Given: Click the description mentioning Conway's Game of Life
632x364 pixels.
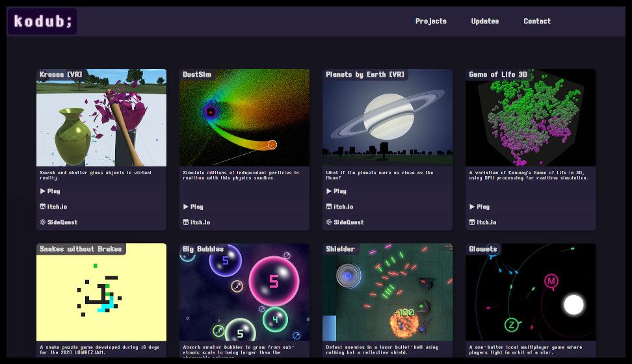Looking at the screenshot, I should point(529,175).
